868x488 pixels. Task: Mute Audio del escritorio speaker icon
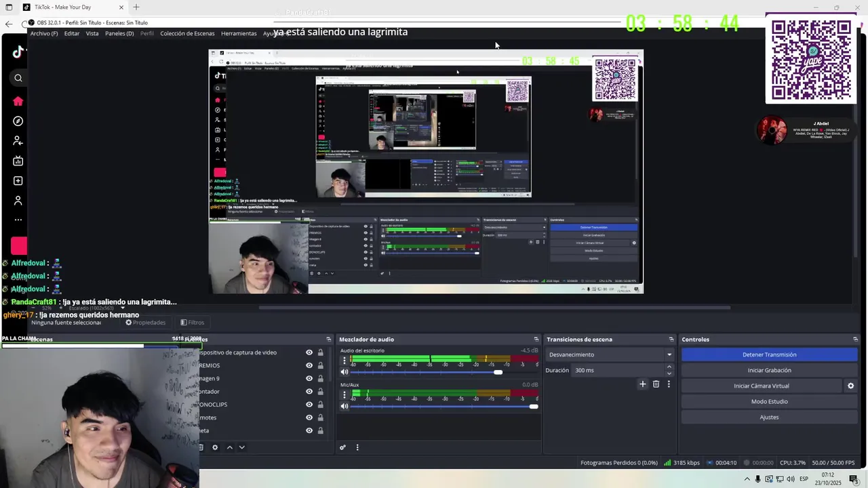pos(344,372)
